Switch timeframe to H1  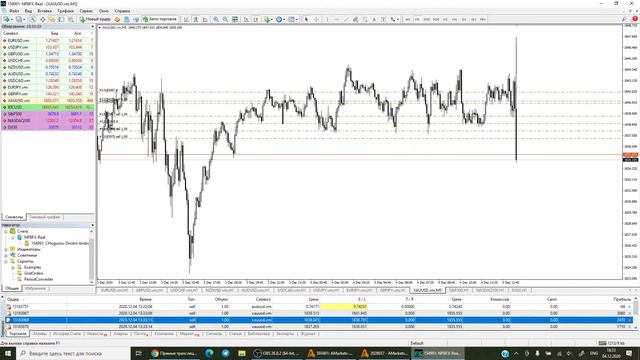pos(445,19)
